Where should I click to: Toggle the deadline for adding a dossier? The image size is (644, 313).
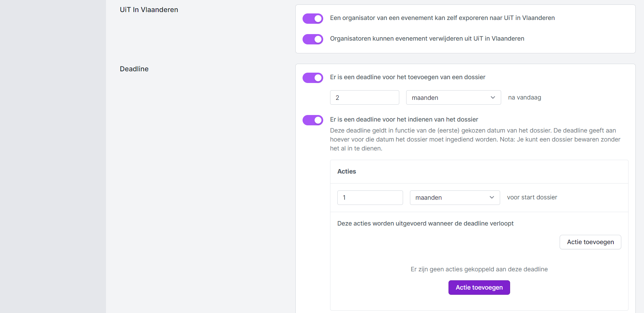click(313, 78)
